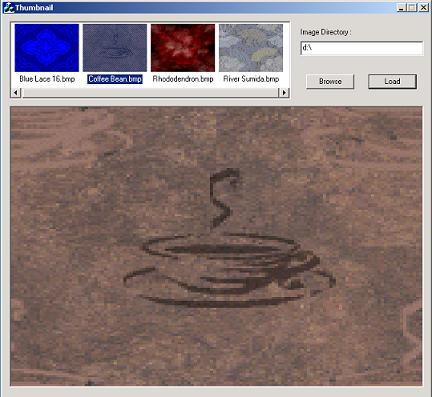Click the Blue Lace 16.bmp file label
432x397 pixels.
pos(47,79)
